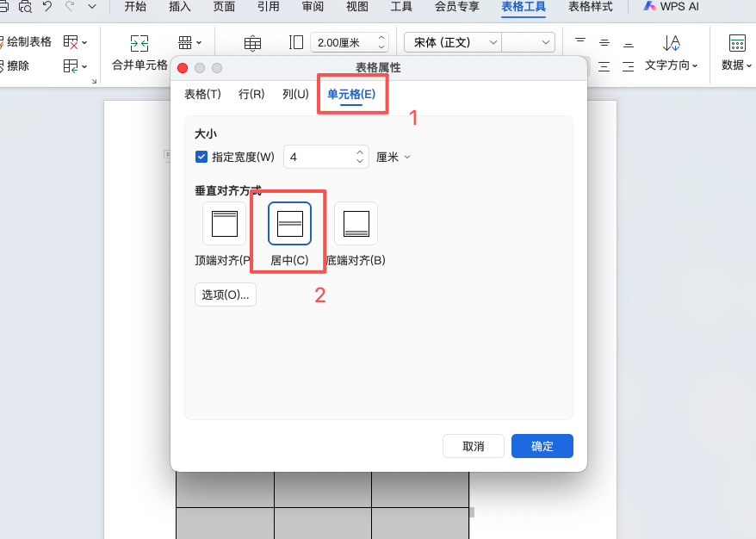The width and height of the screenshot is (756, 539).
Task: Select the 表格工具 ribbon tab
Action: (x=524, y=7)
